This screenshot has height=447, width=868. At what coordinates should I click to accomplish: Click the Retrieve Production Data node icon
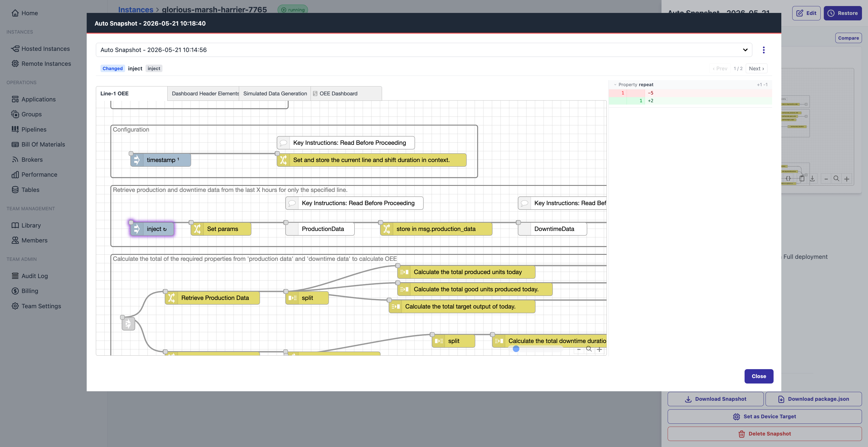coord(172,298)
